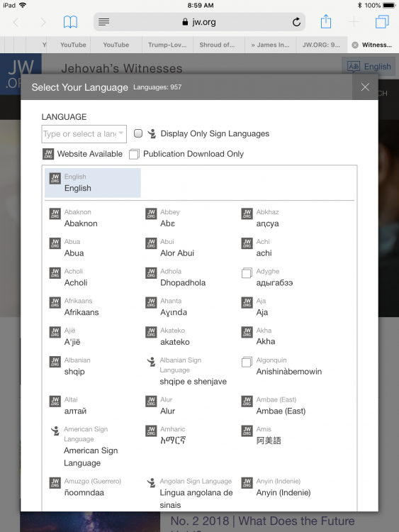
Task: Click JW.ORG icon beside Afrikaans
Action: [x=55, y=303]
